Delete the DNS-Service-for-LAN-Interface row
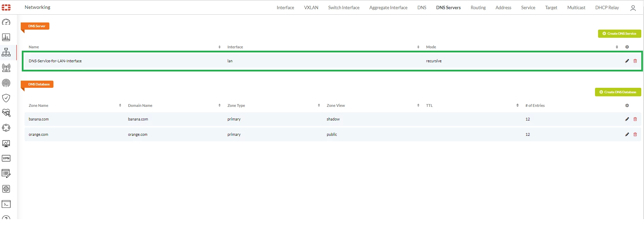The image size is (644, 228). tap(635, 61)
